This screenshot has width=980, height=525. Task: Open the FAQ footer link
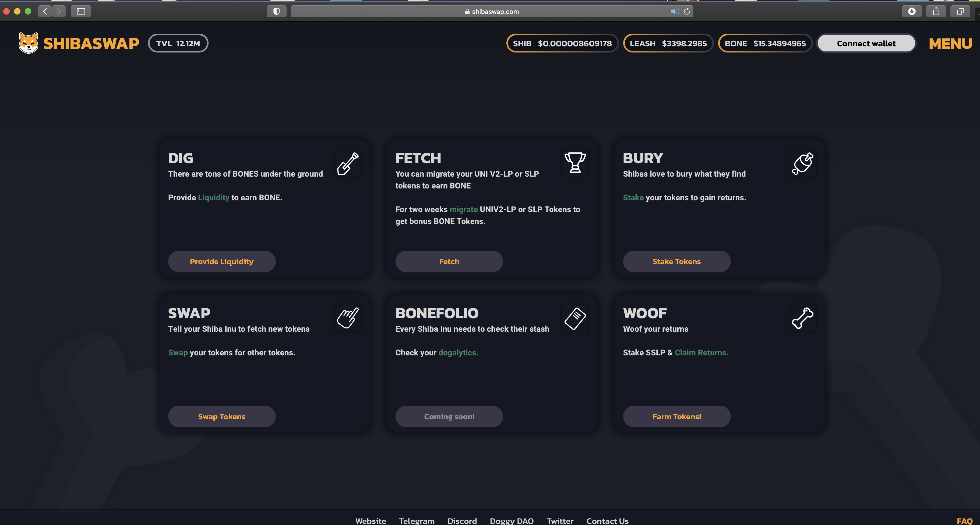[x=964, y=521]
